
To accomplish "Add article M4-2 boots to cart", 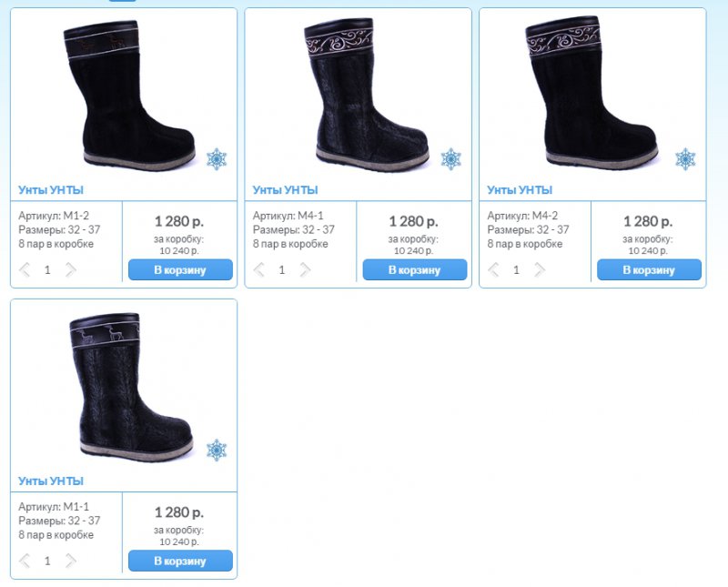I will 649,269.
